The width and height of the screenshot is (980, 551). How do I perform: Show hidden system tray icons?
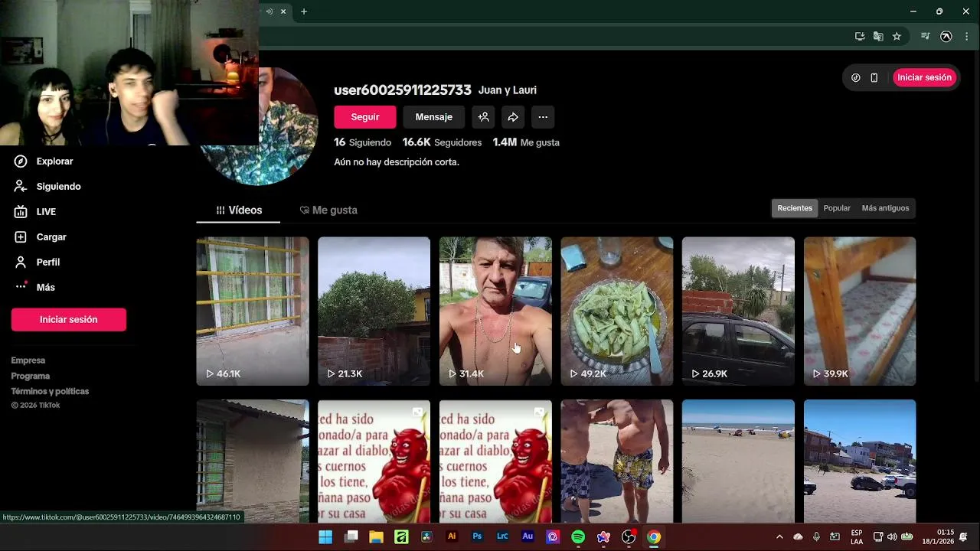point(779,537)
